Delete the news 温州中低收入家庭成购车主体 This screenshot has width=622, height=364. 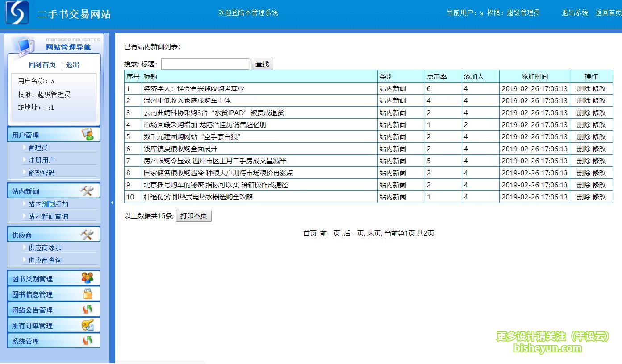click(x=584, y=100)
